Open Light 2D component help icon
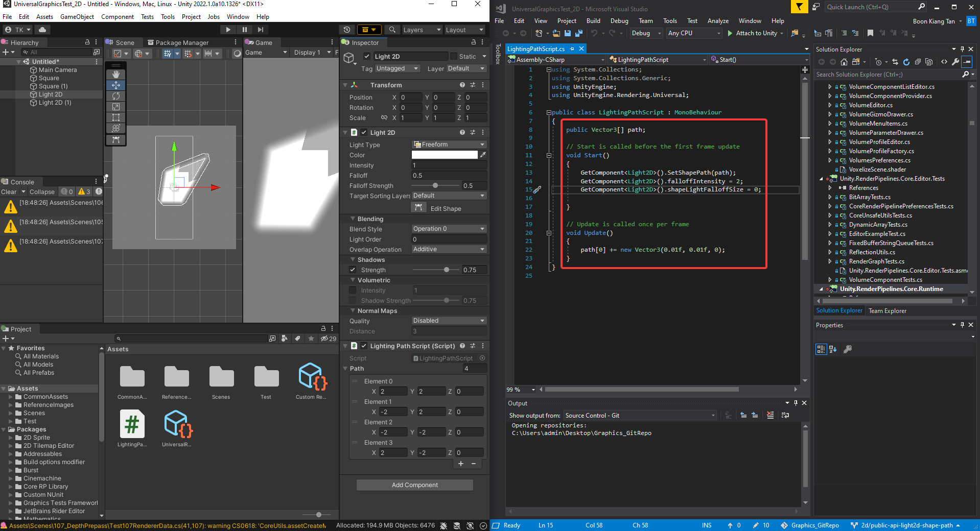The width and height of the screenshot is (980, 531). 462,132
